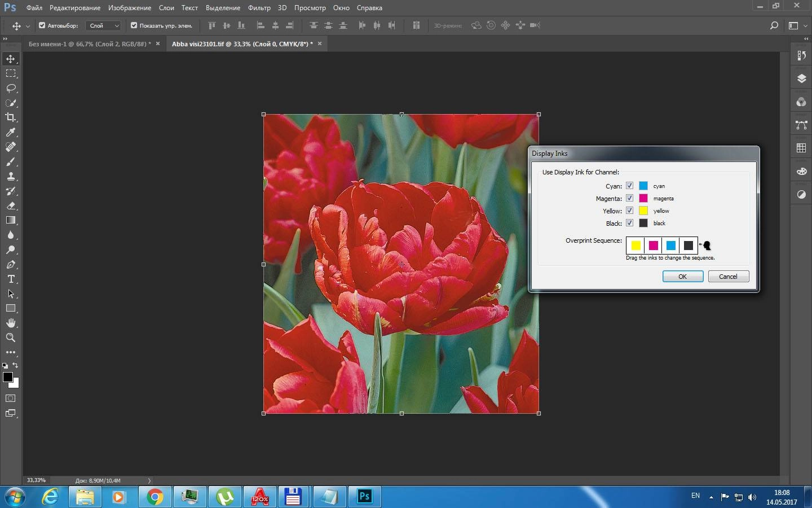This screenshot has height=508, width=812.
Task: Reset default foreground and background colors
Action: [x=5, y=366]
